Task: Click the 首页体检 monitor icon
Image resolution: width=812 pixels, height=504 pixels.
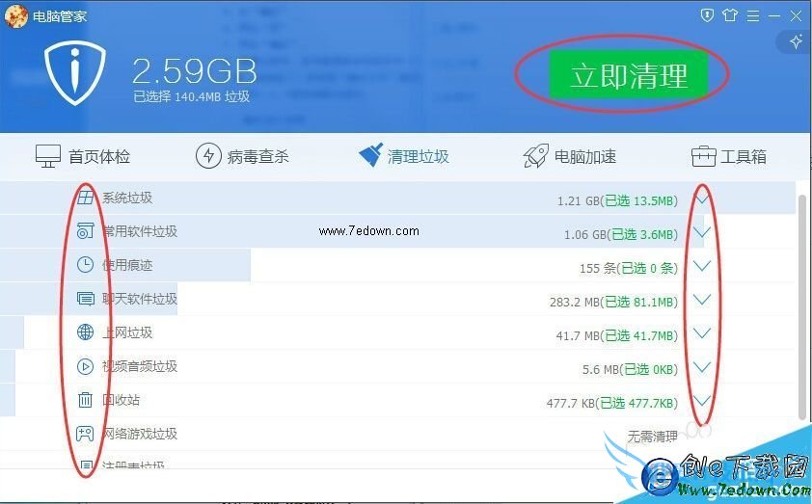Action: point(48,156)
